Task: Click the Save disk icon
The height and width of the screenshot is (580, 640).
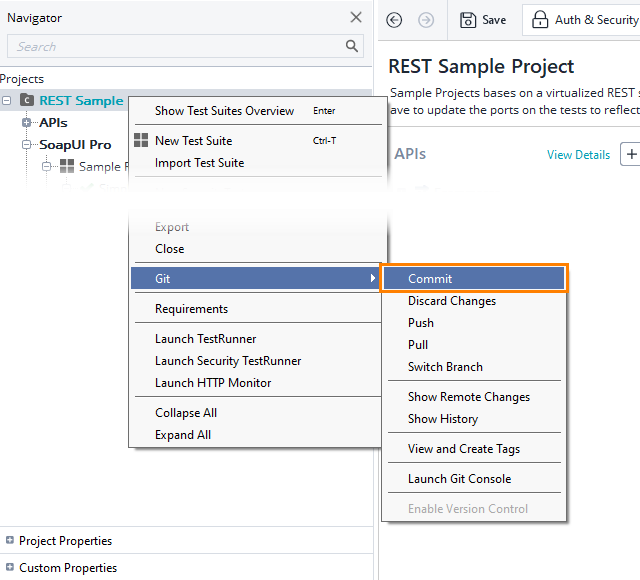Action: point(468,20)
